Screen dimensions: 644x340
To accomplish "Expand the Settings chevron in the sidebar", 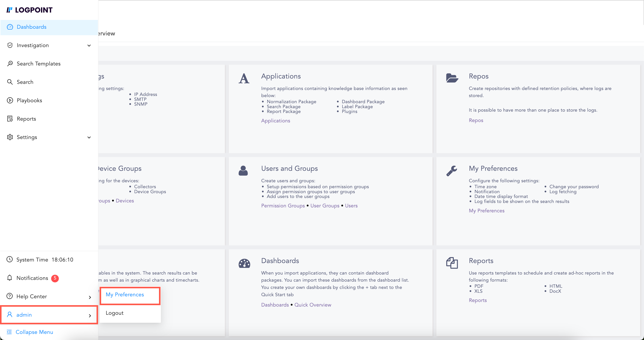I will tap(89, 137).
